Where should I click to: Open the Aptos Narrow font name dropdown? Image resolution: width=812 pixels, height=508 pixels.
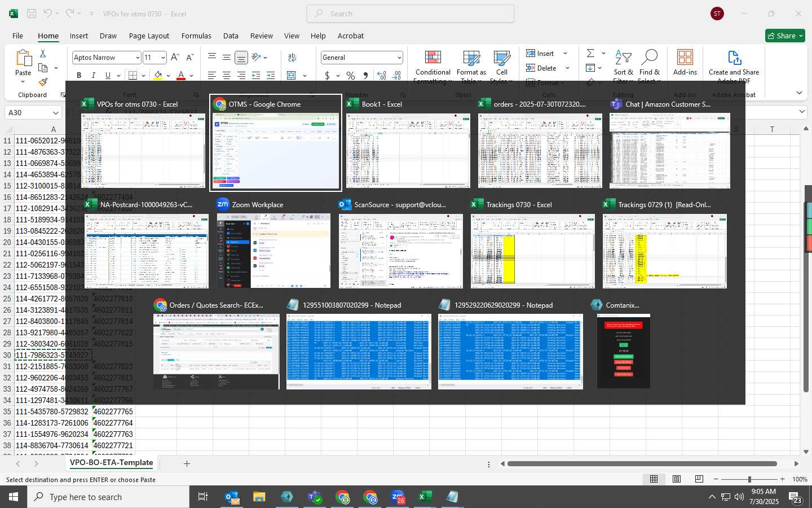tap(137, 58)
